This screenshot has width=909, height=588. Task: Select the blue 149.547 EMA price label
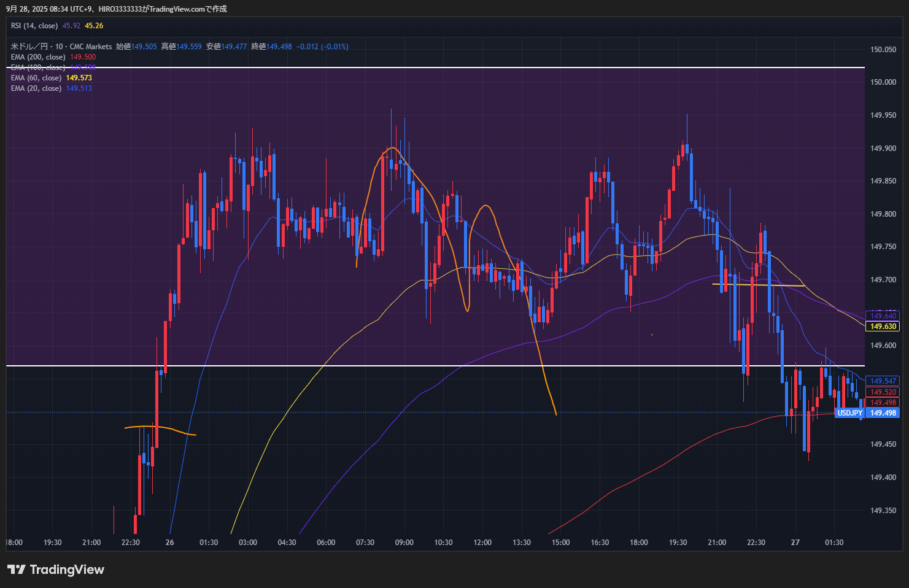[883, 381]
